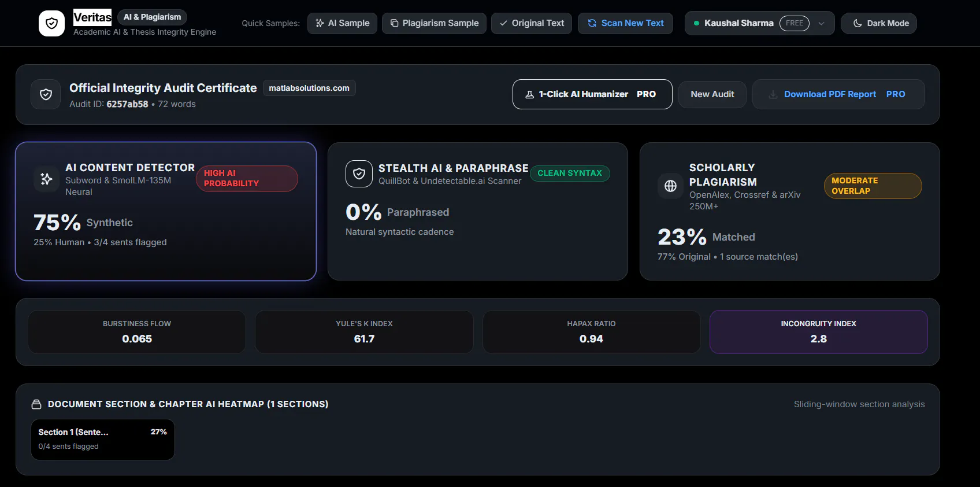Load the AI Sample text
Viewport: 980px width, 487px height.
[342, 23]
